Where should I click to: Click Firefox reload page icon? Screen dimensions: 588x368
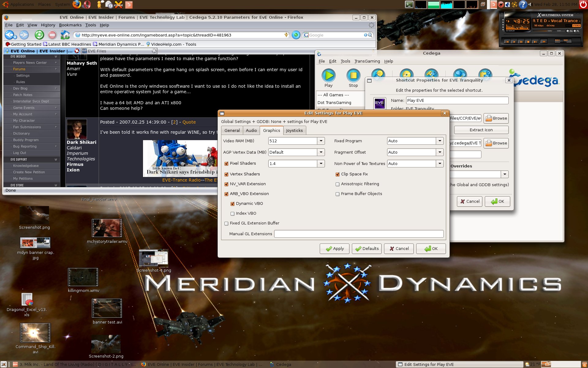point(39,35)
